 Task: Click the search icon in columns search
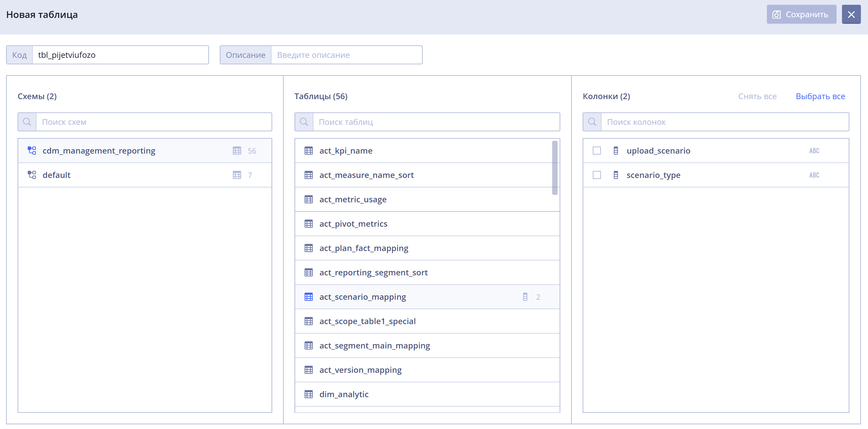pyautogui.click(x=592, y=122)
